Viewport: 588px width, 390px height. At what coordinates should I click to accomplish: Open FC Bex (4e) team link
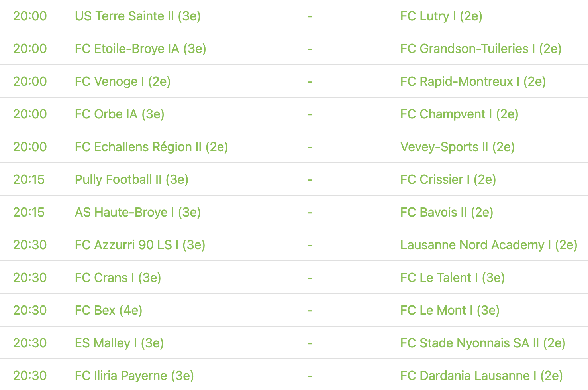point(108,310)
